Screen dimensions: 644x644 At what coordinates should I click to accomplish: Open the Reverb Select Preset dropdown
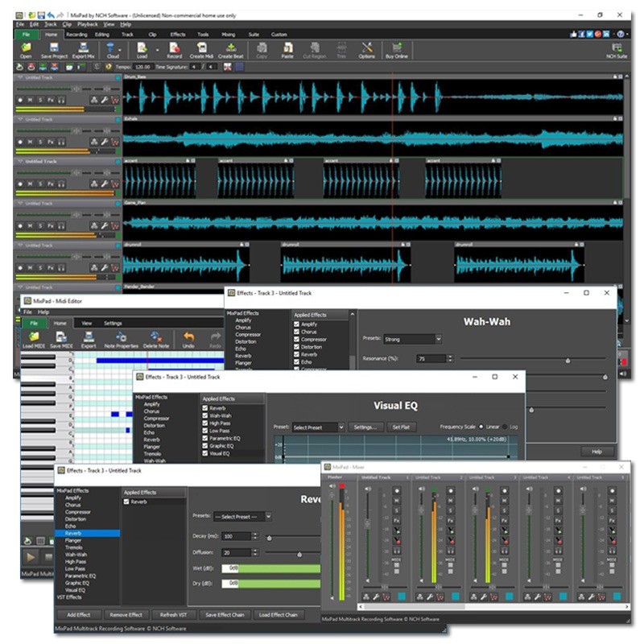point(242,517)
